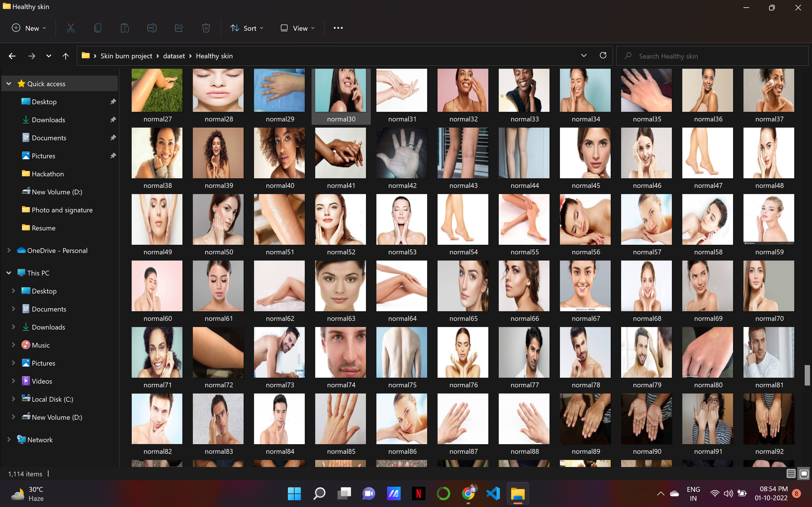812x507 pixels.
Task: Collapse the This PC tree node
Action: (9, 273)
